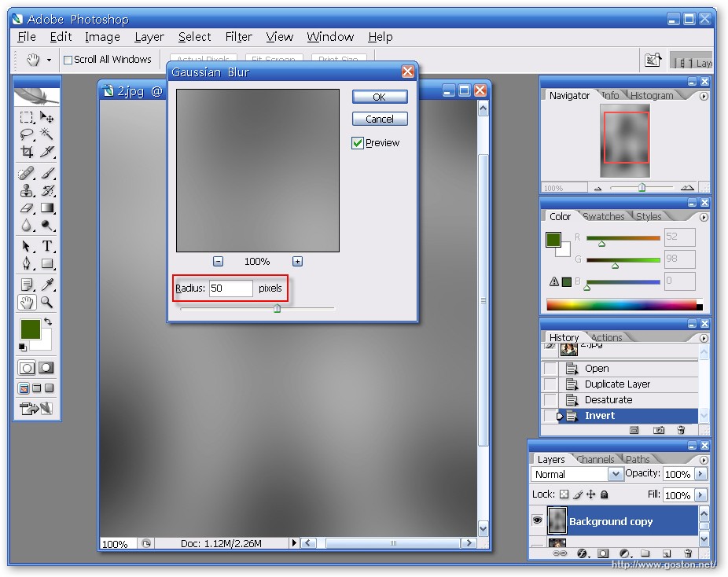Toggle lock transparent pixels
Viewport: 728px width, 577px height.
[x=564, y=494]
